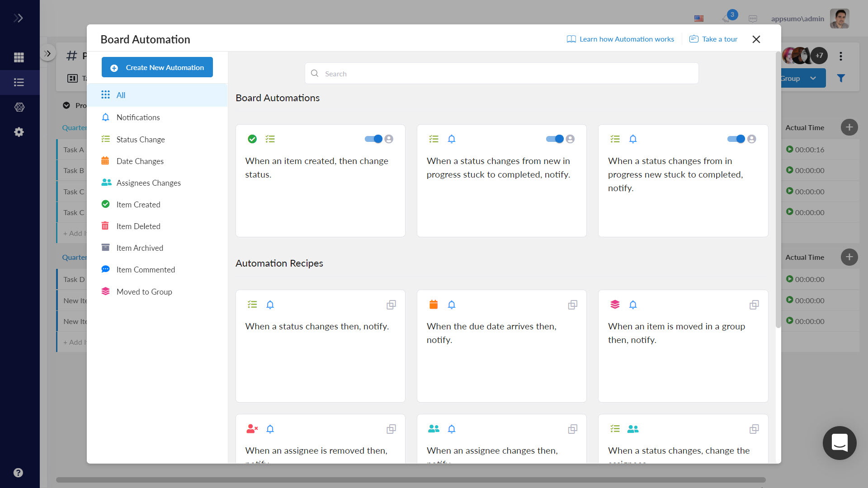Viewport: 868px width, 488px height.
Task: Open the filter funnel icon
Action: pyautogui.click(x=841, y=78)
